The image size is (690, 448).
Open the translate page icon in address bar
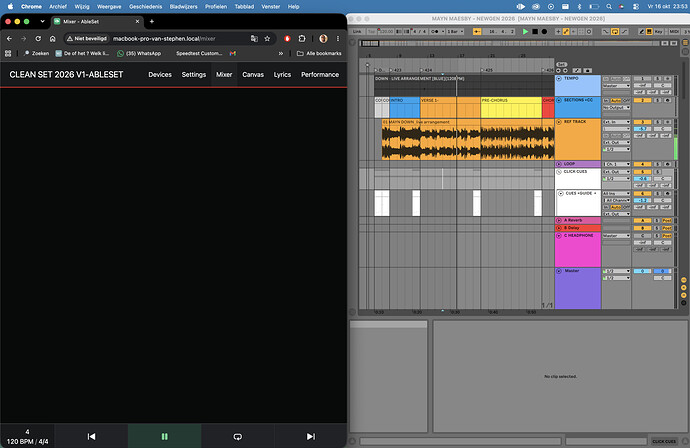[x=254, y=39]
